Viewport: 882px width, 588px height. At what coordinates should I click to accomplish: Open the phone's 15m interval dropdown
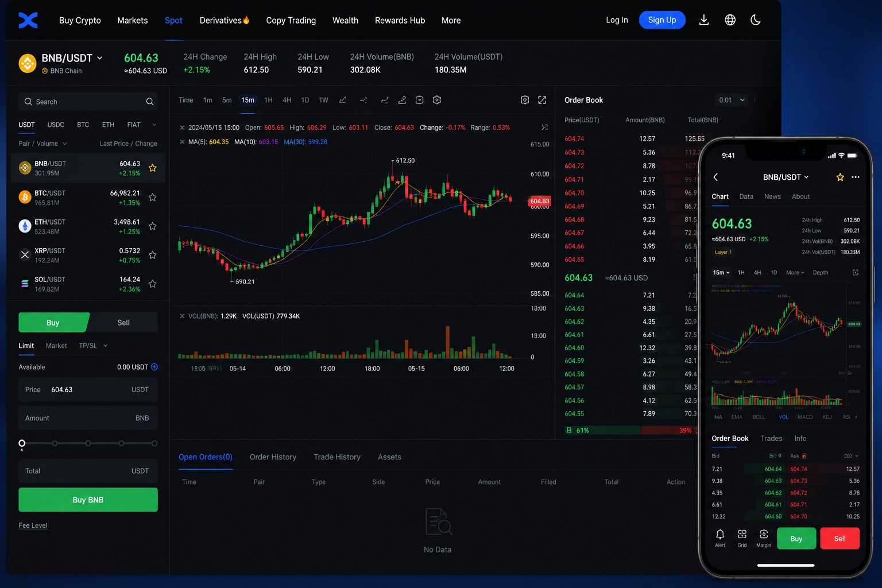(721, 273)
